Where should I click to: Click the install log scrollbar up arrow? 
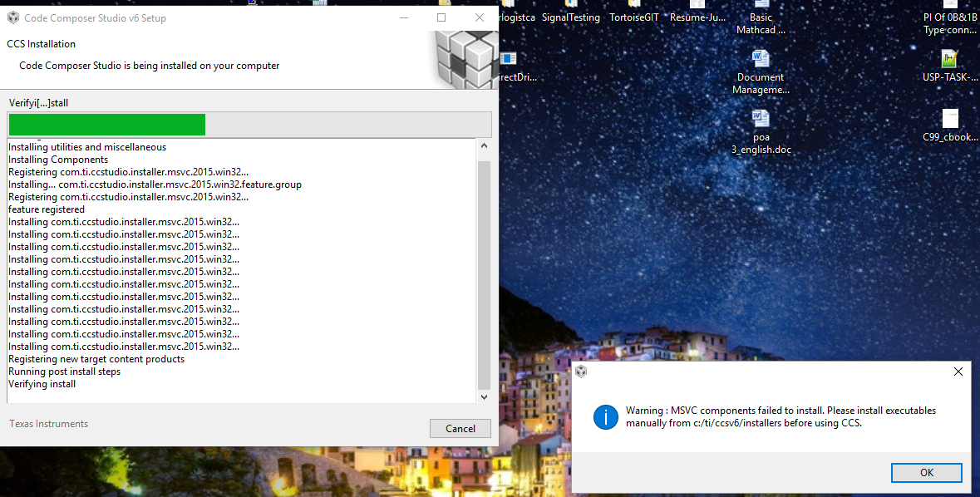click(x=484, y=145)
